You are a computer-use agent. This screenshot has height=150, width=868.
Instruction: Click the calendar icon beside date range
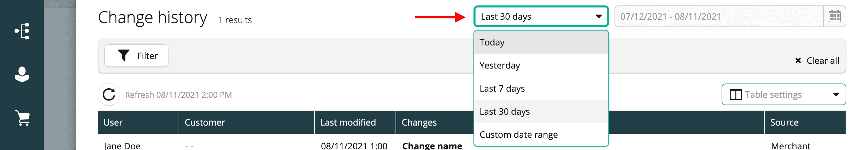coord(834,16)
